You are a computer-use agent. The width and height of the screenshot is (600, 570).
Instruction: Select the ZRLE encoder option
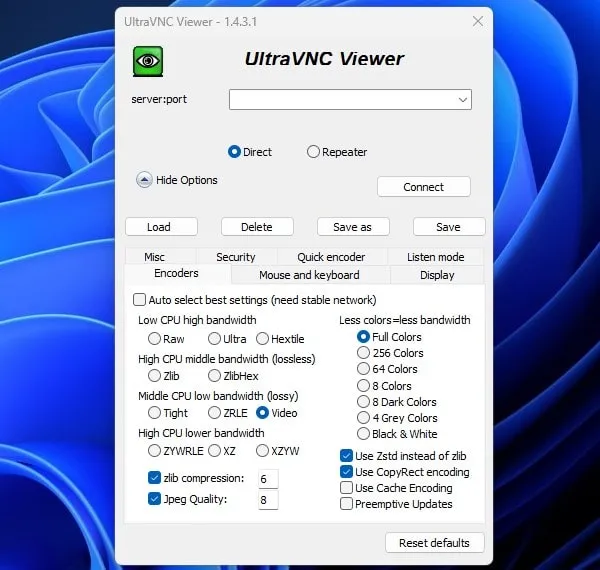(214, 413)
